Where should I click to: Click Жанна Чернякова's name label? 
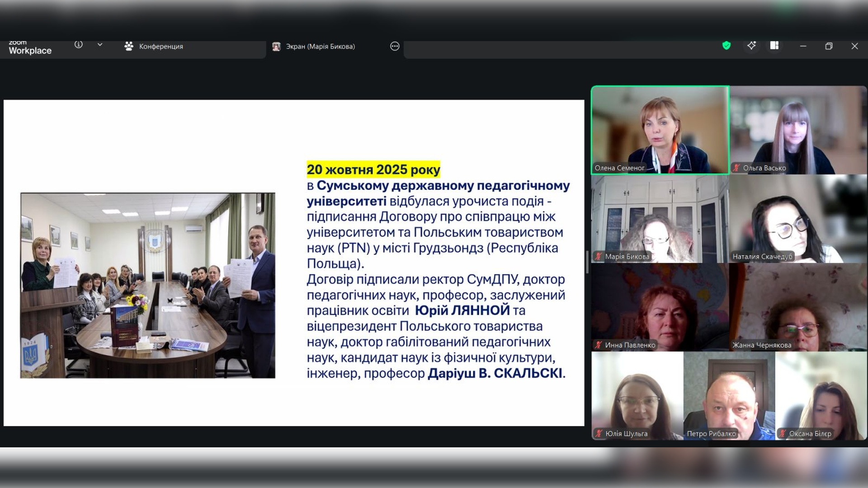762,345
